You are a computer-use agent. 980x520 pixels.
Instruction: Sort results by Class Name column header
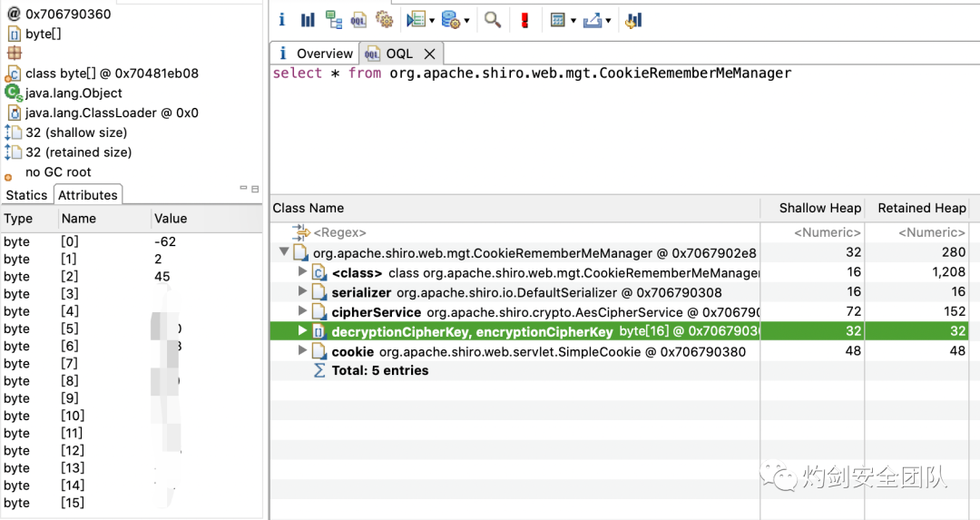(x=515, y=208)
